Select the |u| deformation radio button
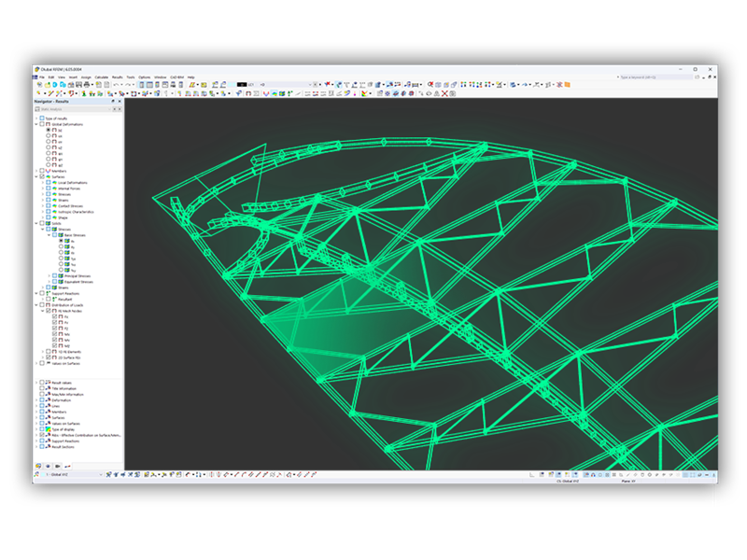Screen dimensions: 747x560 (x=49, y=130)
